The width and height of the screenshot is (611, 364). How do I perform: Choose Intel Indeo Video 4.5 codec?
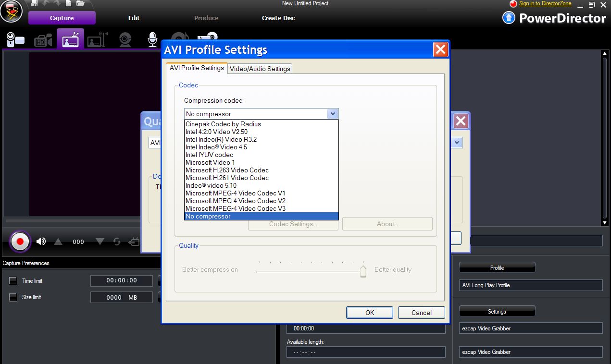[x=262, y=147]
